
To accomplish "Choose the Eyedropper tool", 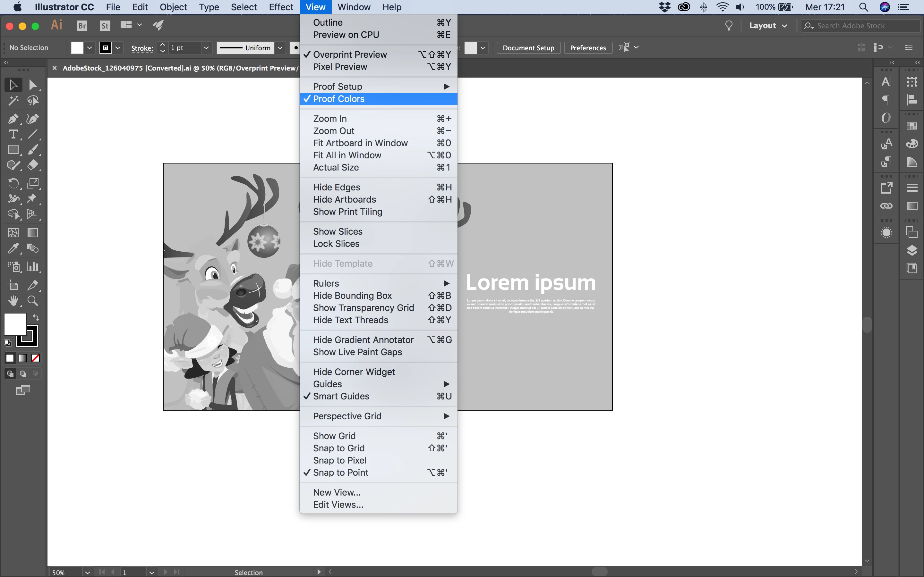I will pos(13,248).
